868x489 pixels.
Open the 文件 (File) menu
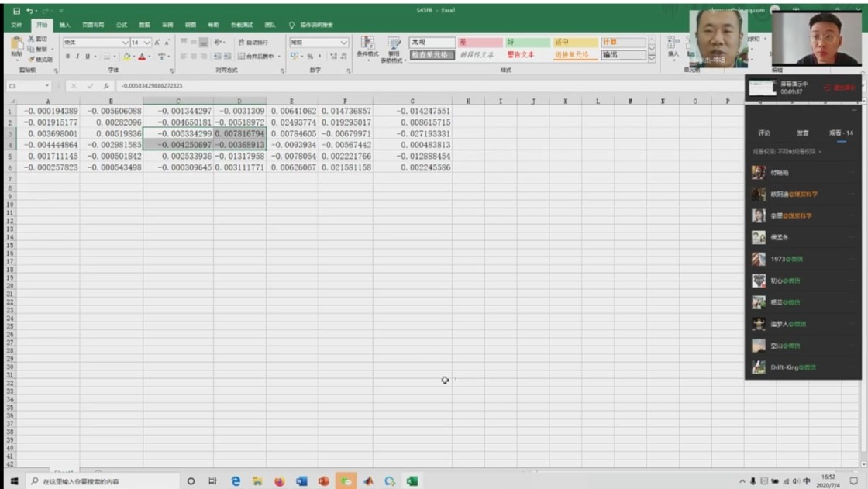16,25
